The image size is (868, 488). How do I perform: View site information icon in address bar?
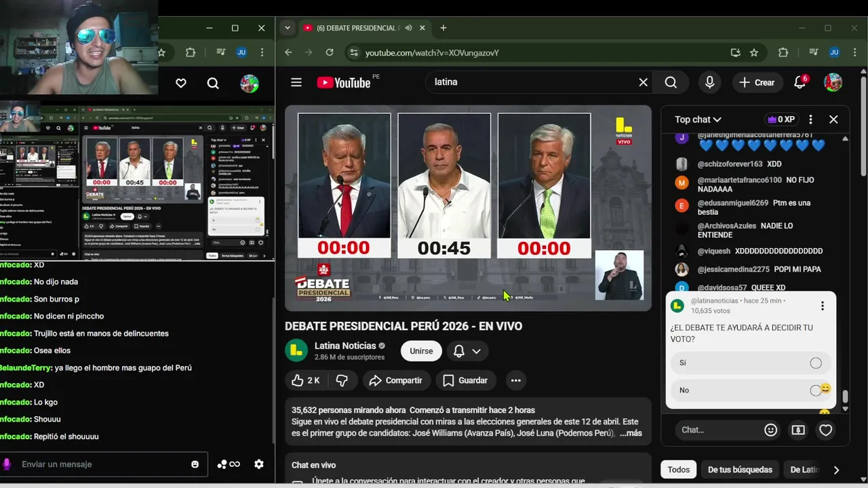(353, 52)
